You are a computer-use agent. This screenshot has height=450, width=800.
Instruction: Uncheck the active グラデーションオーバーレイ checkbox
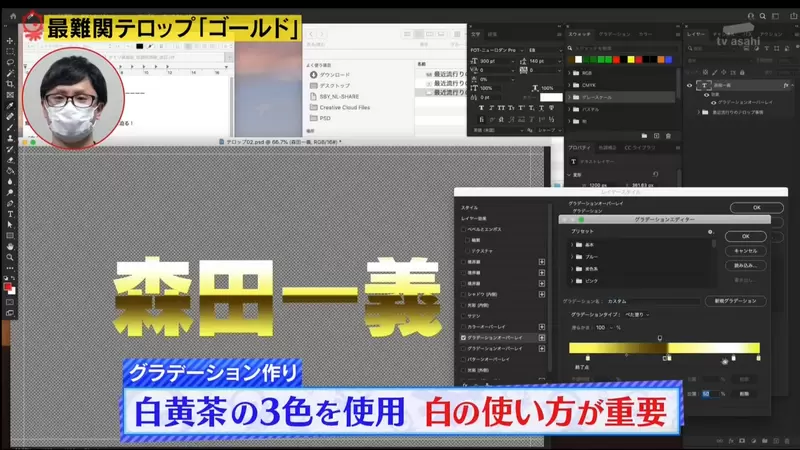tap(463, 338)
